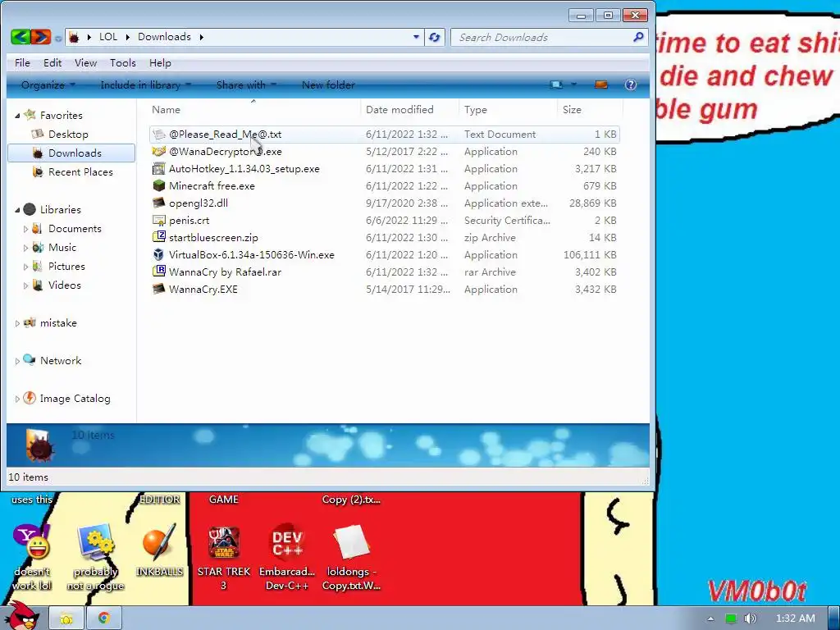Click the green network tray icon
Viewport: 840px width, 630px height.
coord(730,619)
